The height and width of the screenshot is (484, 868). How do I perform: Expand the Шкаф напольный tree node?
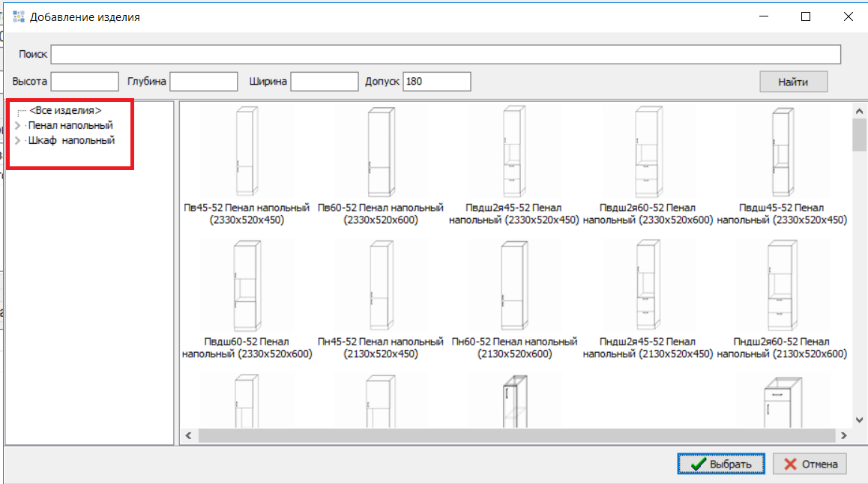(x=18, y=141)
